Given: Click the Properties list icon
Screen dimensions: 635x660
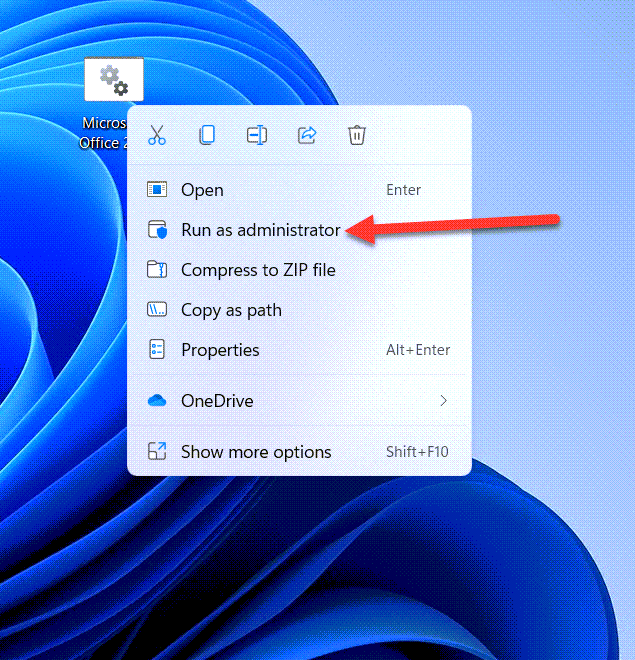Looking at the screenshot, I should coord(157,350).
